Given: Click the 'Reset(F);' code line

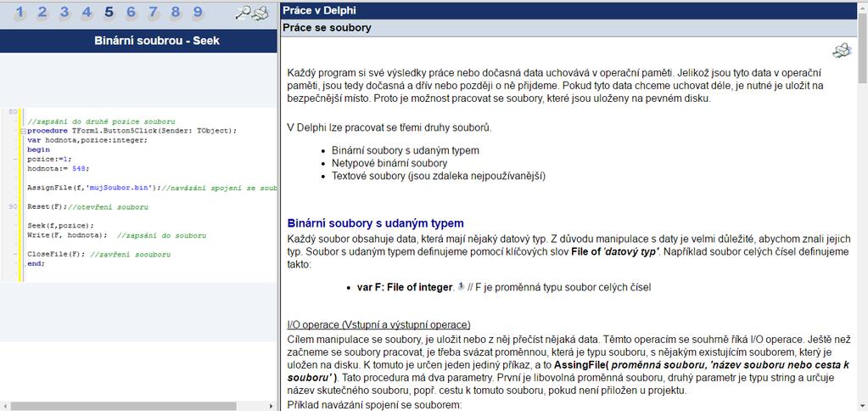Looking at the screenshot, I should point(46,207).
